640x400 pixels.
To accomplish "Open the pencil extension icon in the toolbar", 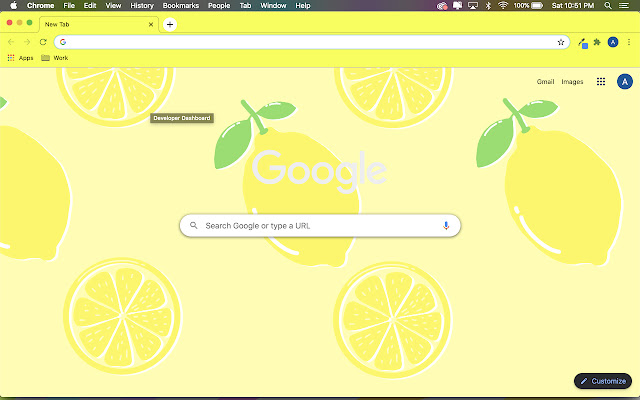I will (x=582, y=42).
